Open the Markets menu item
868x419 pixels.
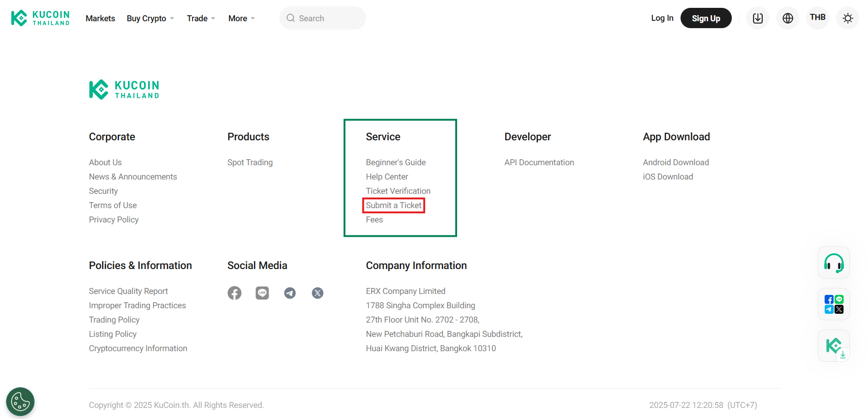tap(100, 18)
